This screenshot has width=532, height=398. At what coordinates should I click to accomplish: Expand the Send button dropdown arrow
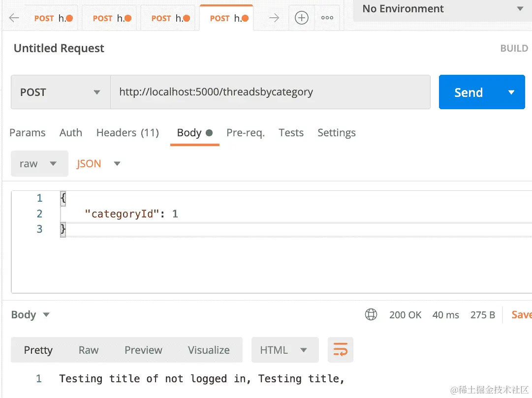point(511,92)
